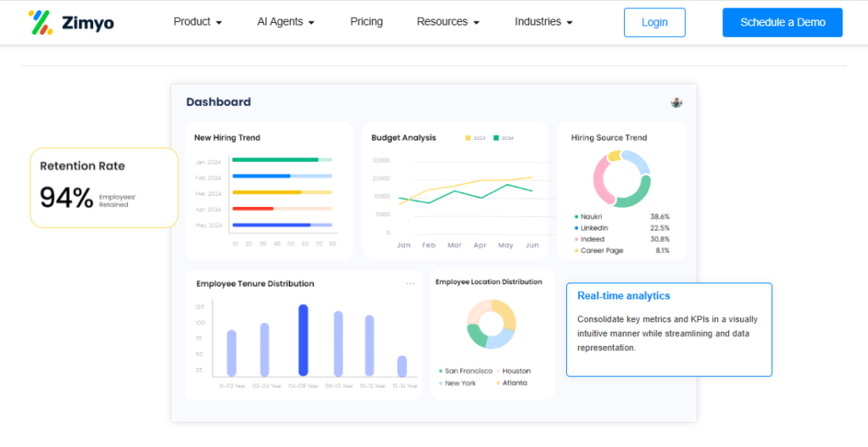Viewport: 868px width, 447px height.
Task: Click the 38.6% value
Action: [659, 216]
